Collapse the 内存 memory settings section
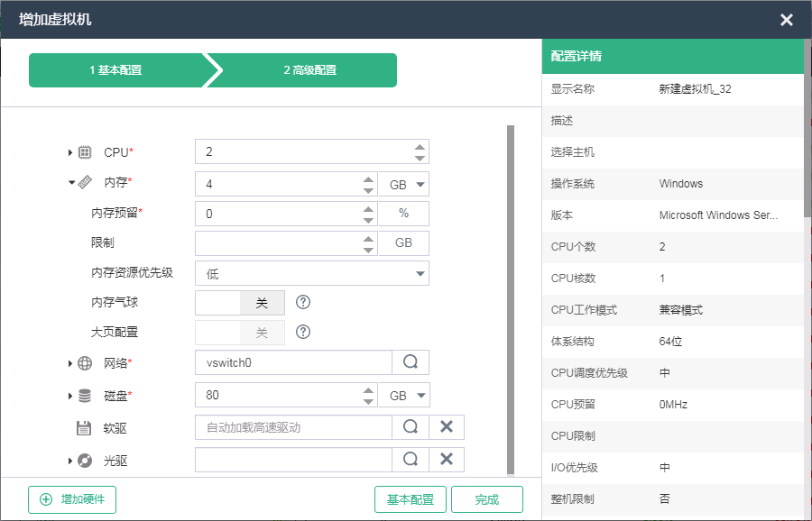The image size is (812, 521). click(x=70, y=182)
